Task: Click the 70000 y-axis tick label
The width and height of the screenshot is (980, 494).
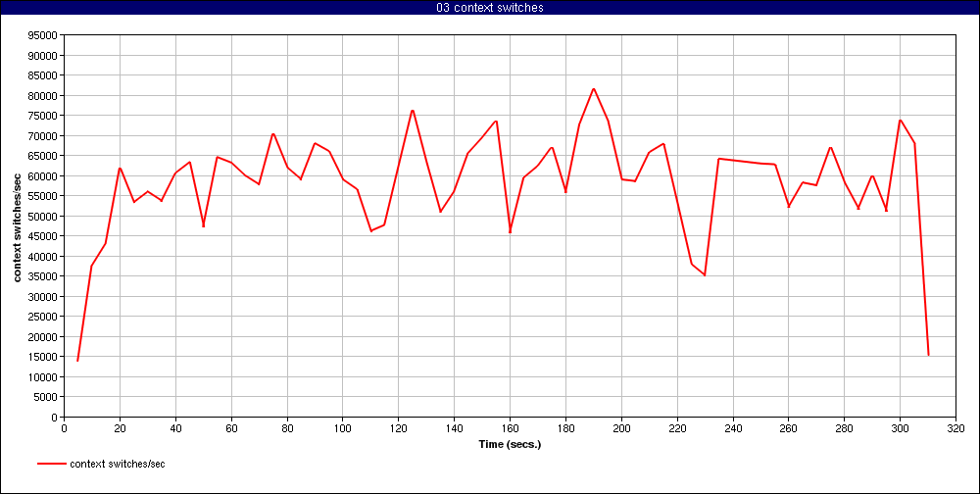Action: pos(44,135)
